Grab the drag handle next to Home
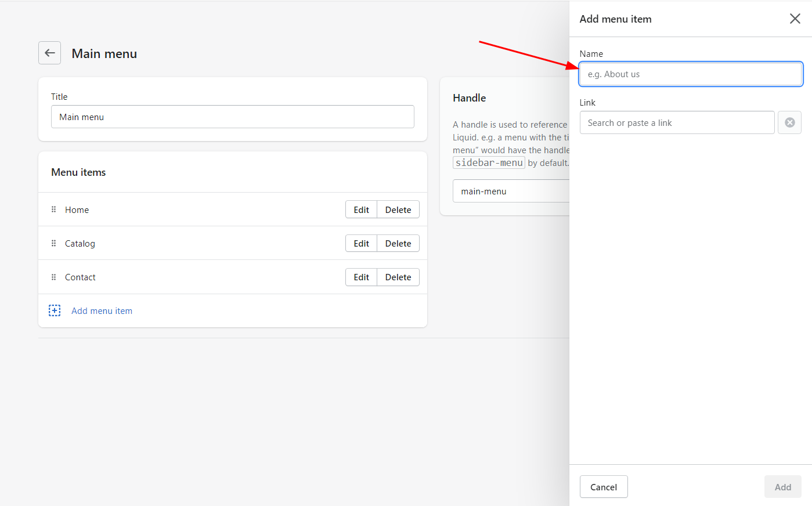 coord(53,209)
